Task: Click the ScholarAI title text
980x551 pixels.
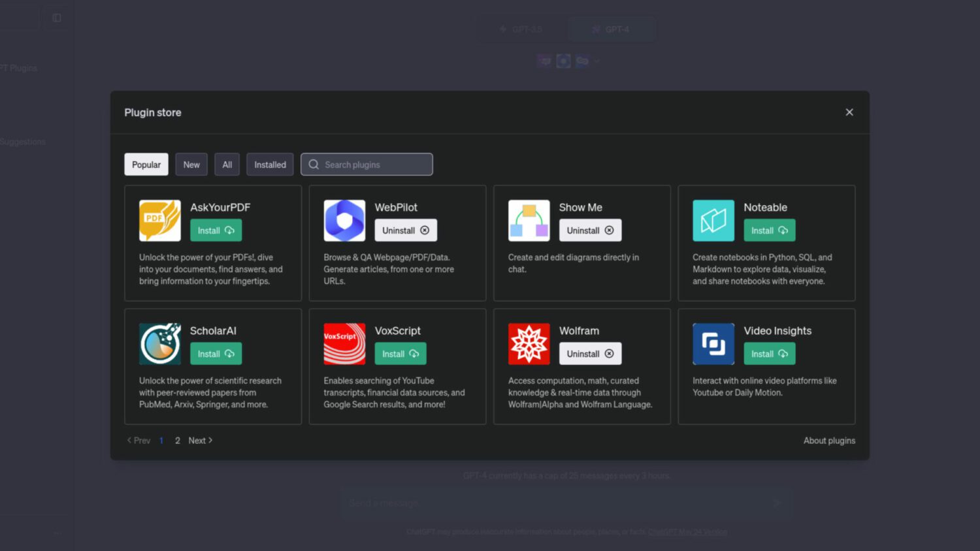Action: [213, 331]
